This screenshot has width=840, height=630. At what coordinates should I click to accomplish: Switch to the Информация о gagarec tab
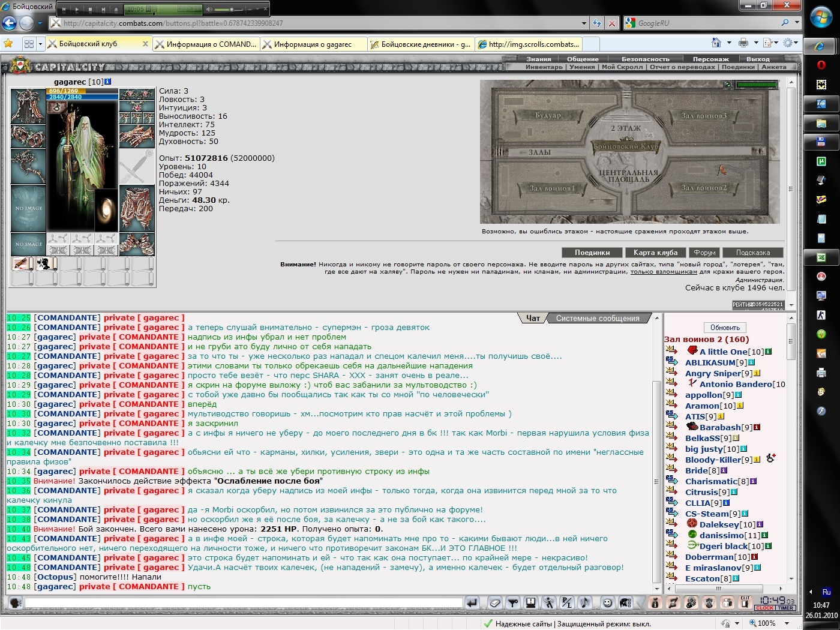click(313, 44)
